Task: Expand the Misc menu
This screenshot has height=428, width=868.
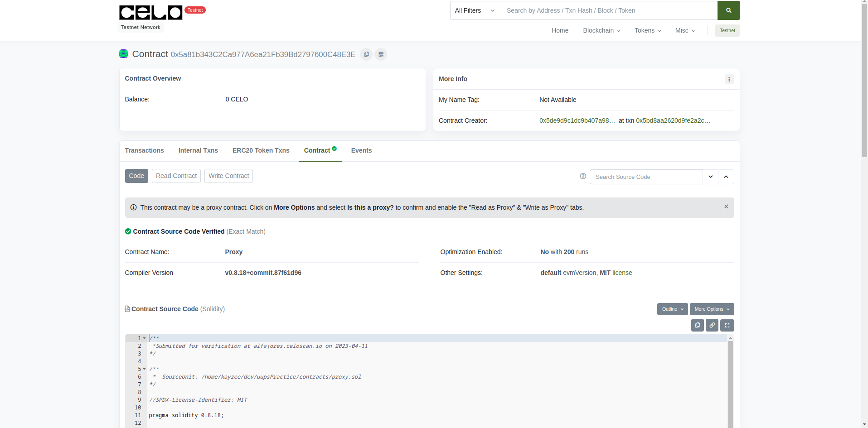Action: click(685, 30)
